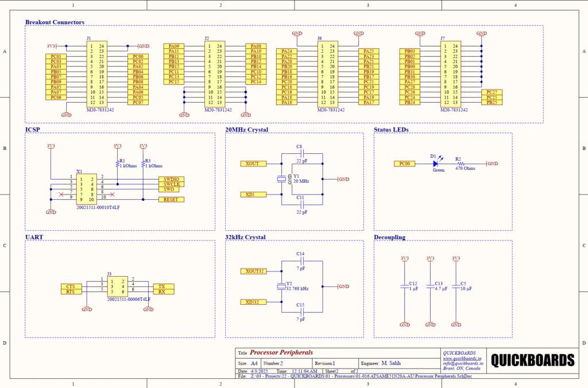The width and height of the screenshot is (588, 388).
Task: Click the Processor Peripherals title text
Action: tap(281, 352)
